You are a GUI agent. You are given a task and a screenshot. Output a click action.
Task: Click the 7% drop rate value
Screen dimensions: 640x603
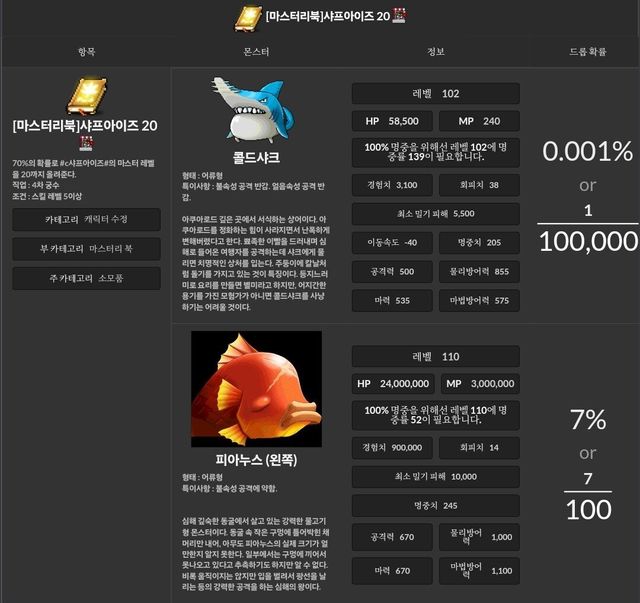click(587, 421)
